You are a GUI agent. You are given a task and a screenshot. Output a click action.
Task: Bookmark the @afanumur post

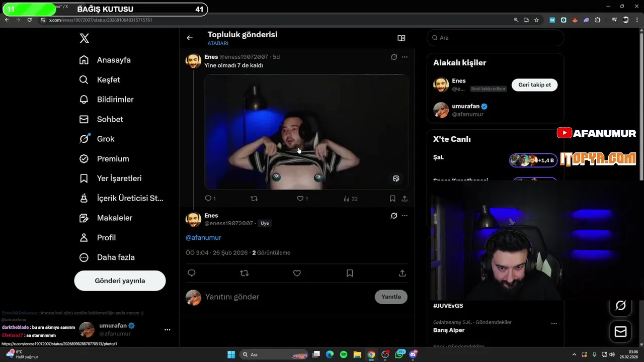coord(350,273)
